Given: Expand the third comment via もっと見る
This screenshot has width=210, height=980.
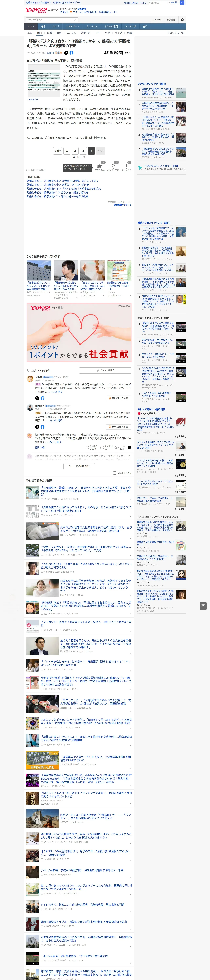Looking at the screenshot, I should pyautogui.click(x=55, y=442).
